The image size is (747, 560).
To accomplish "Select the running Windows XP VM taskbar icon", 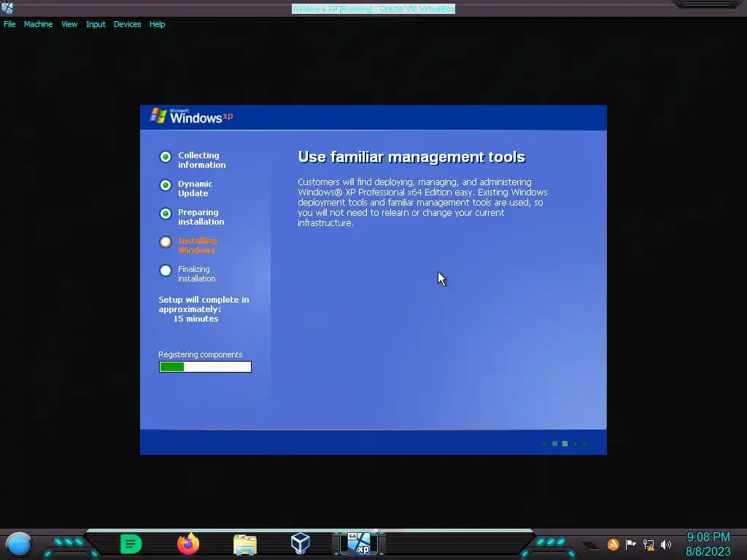I will pyautogui.click(x=359, y=544).
